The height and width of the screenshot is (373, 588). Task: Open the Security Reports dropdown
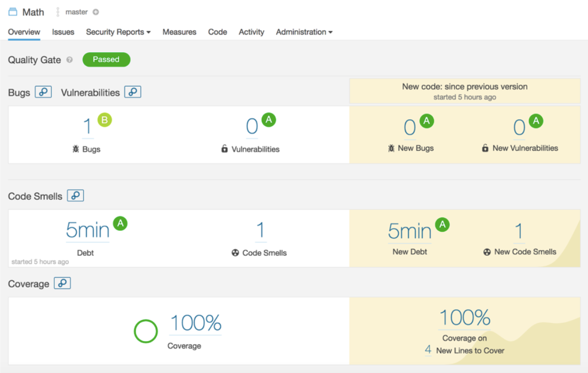(118, 32)
